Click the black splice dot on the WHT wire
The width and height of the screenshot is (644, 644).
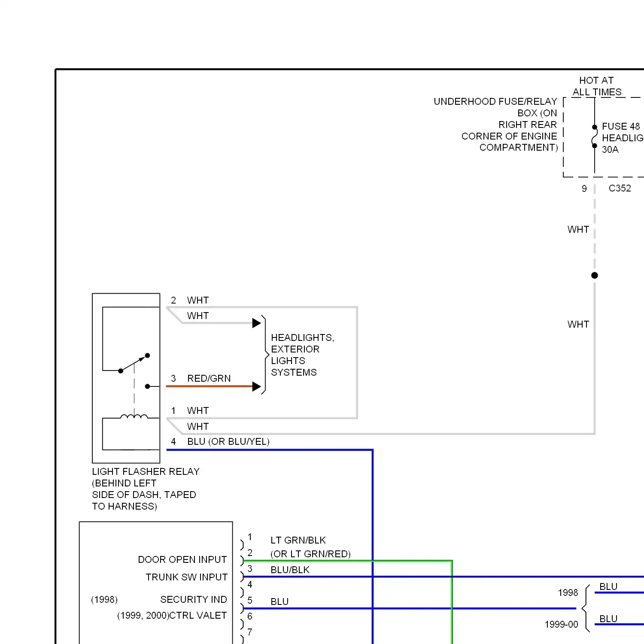point(595,275)
